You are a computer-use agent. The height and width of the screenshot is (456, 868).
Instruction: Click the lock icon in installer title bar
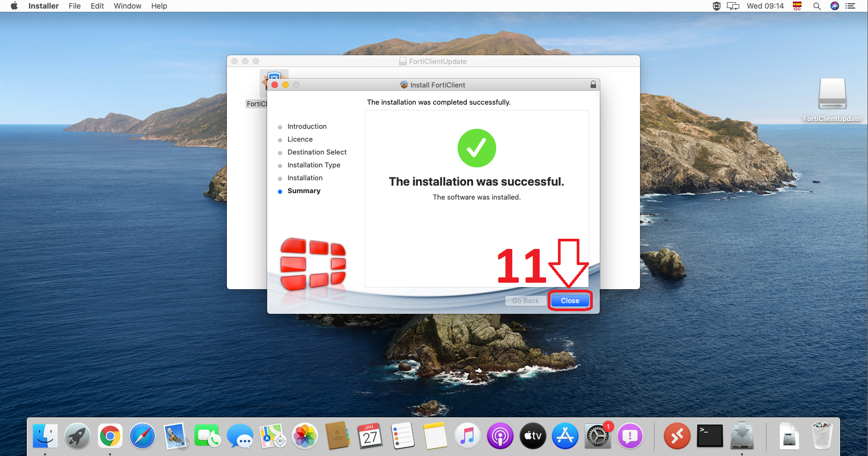point(593,85)
